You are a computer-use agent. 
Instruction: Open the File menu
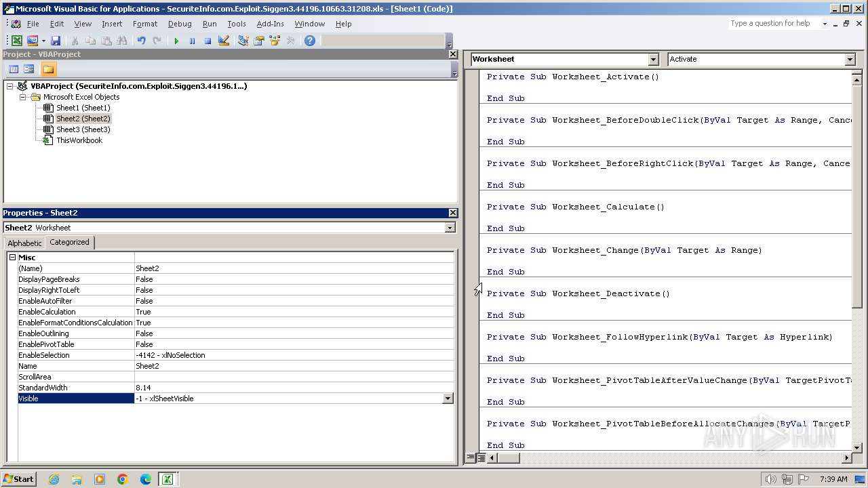point(33,24)
